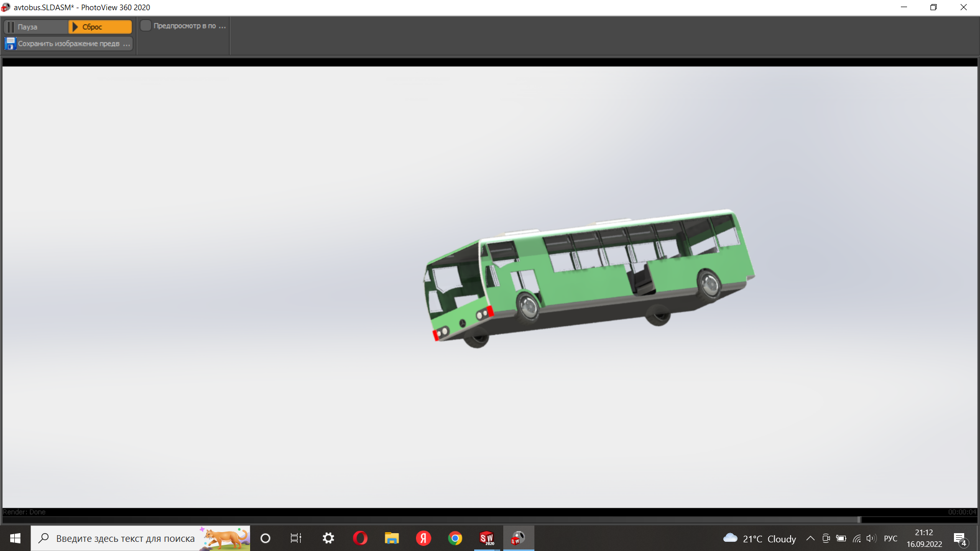
Task: Click the orange Сброс reset button
Action: [x=101, y=27]
